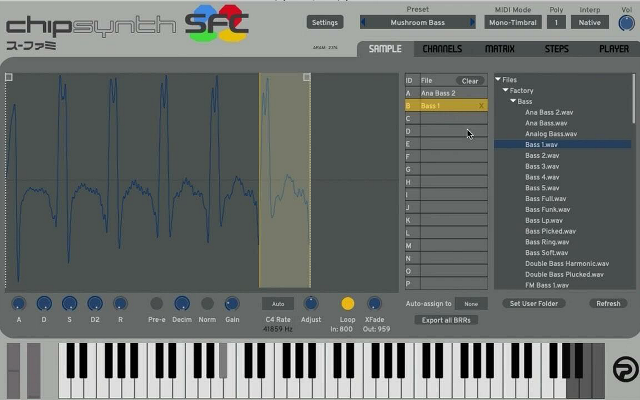
Task: Select Double Bass Harmonic.wav file
Action: 567,264
